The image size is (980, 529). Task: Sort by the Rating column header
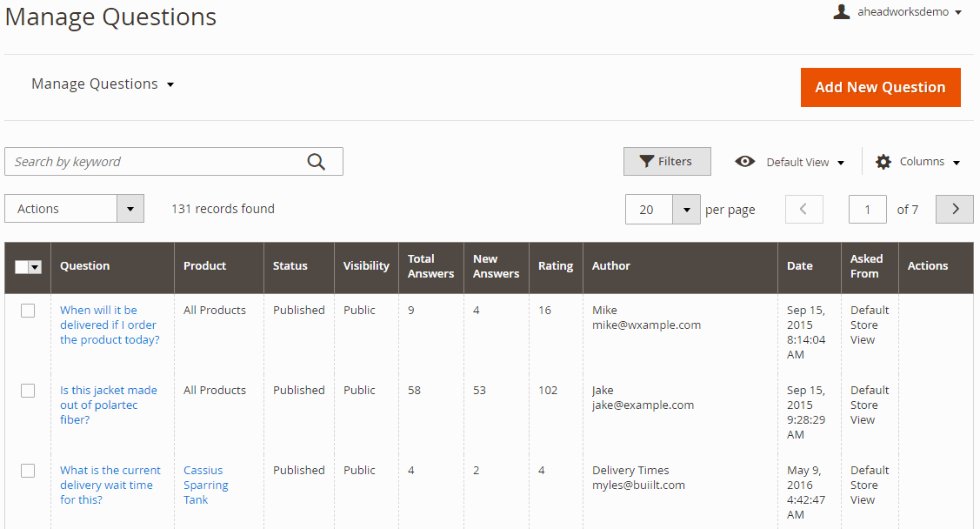[x=556, y=266]
